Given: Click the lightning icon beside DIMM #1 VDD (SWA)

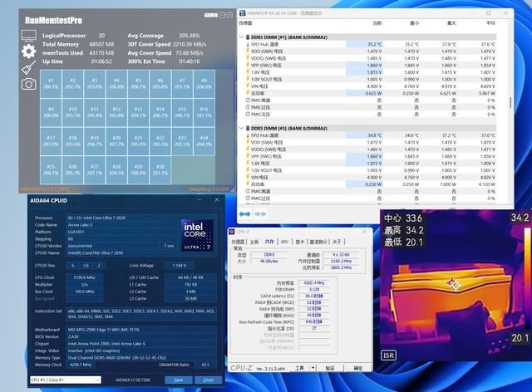Looking at the screenshot, I should [x=248, y=51].
